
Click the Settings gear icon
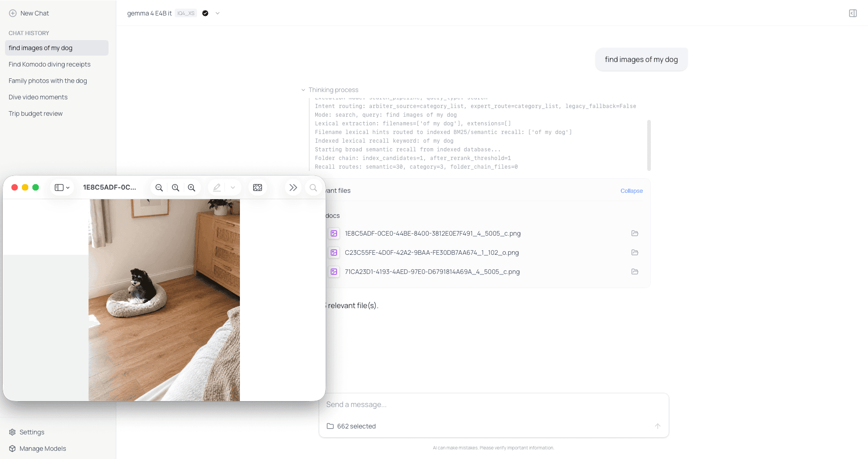tap(12, 432)
